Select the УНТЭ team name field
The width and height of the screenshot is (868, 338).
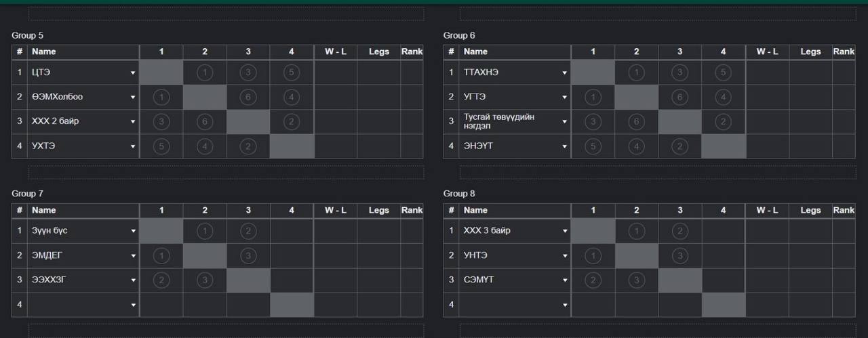[515, 256]
